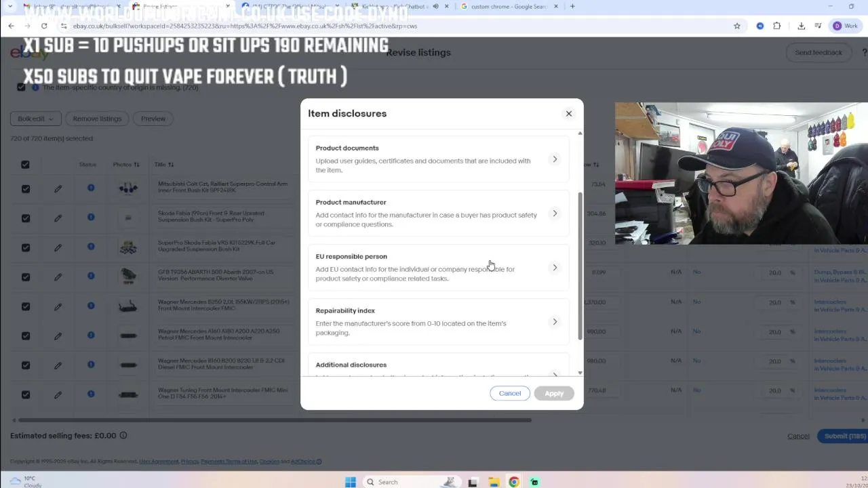Uncheck the Wagner Mercedes B250 listing checkbox

[x=25, y=306]
